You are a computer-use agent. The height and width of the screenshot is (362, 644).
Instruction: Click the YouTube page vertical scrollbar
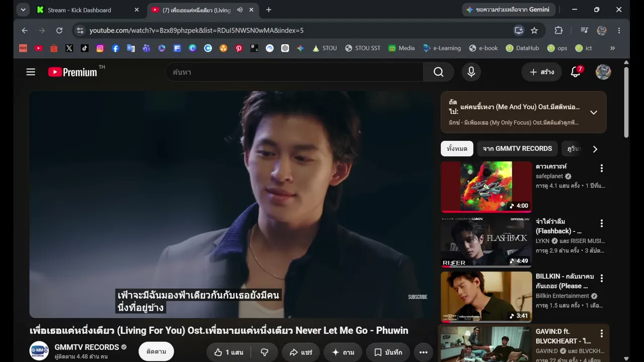pyautogui.click(x=626, y=102)
